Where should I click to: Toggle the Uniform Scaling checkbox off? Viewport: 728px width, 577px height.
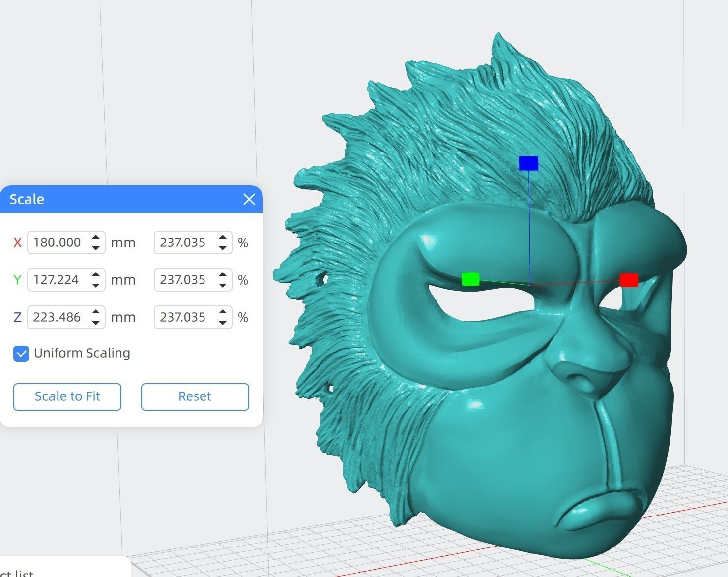click(21, 353)
